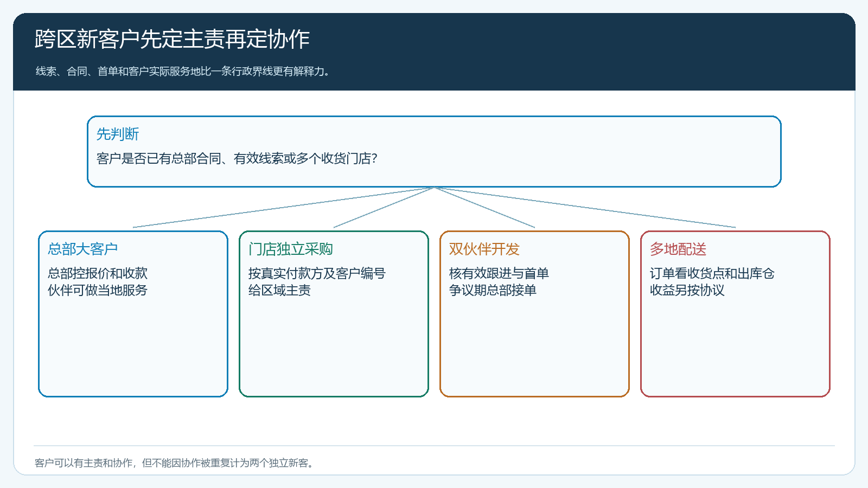Click the line 争议期总部接单

493,290
